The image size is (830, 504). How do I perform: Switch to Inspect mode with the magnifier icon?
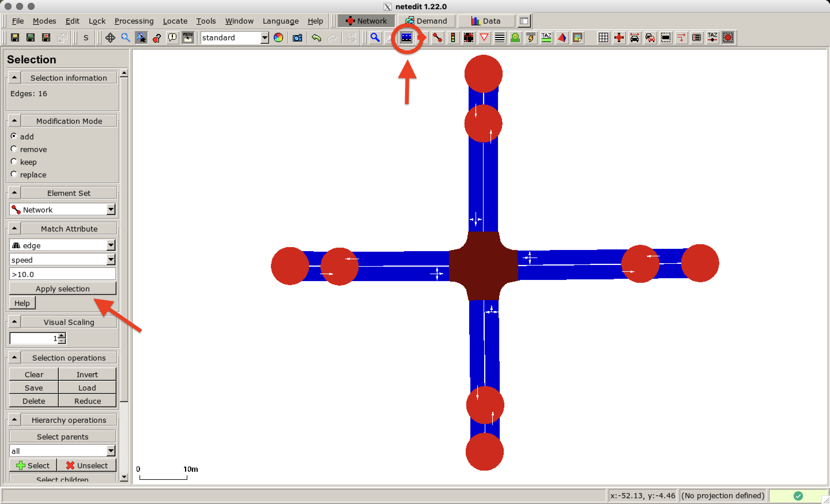[x=375, y=38]
